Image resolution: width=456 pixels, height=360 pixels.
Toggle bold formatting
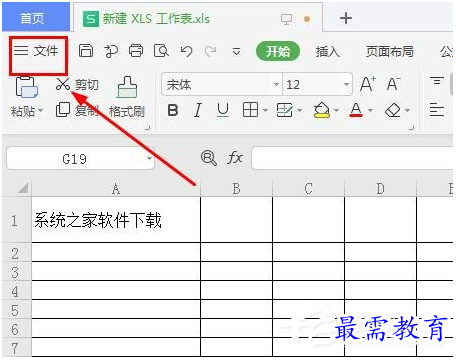173,110
